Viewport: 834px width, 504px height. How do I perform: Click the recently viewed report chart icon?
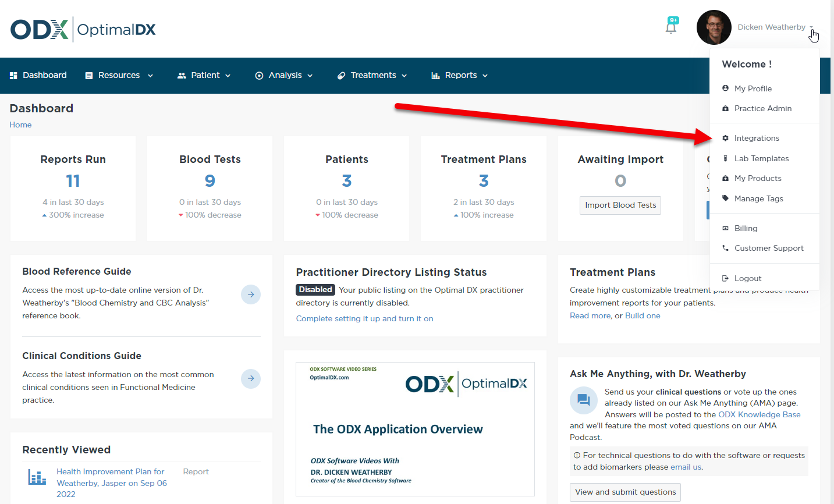coord(37,478)
